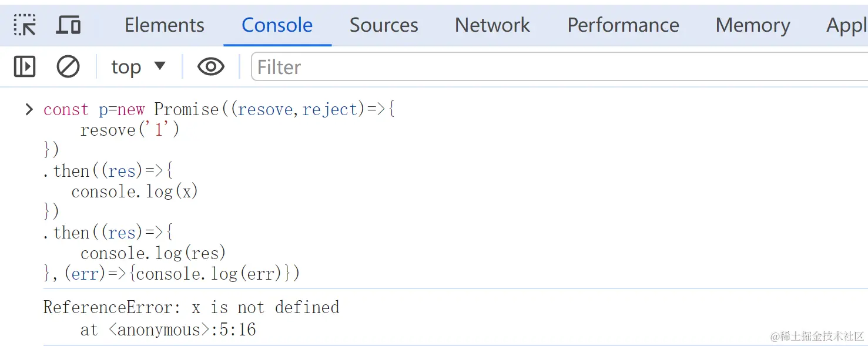
Task: Toggle the device toolbar icon
Action: 68,25
